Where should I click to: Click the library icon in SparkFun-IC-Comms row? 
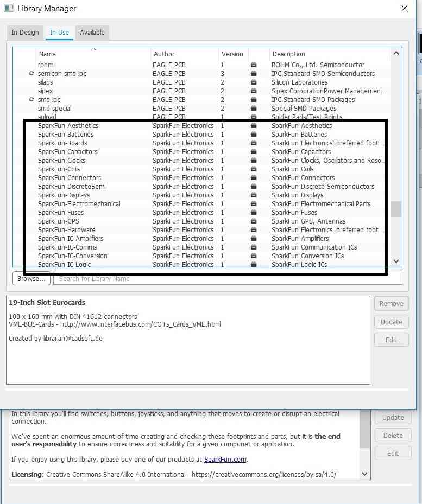254,247
